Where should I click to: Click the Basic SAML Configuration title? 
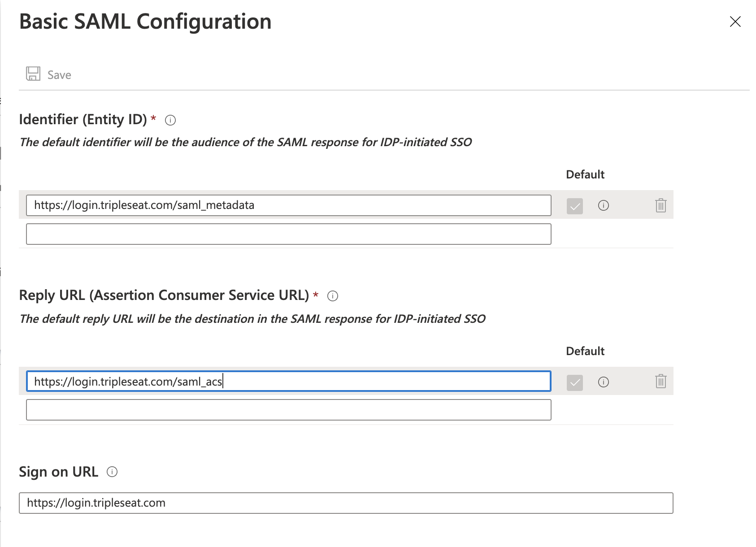pos(145,22)
